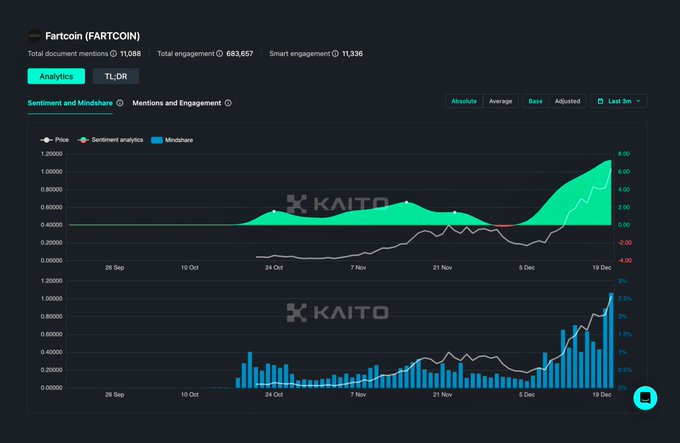The image size is (680, 443).
Task: Show info for Total document mentions
Action: coord(113,54)
